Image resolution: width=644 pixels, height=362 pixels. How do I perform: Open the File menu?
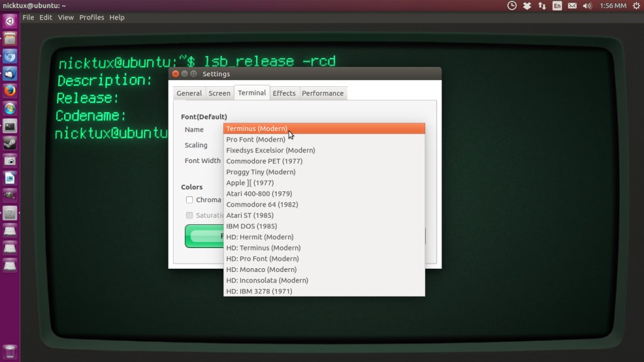(28, 17)
